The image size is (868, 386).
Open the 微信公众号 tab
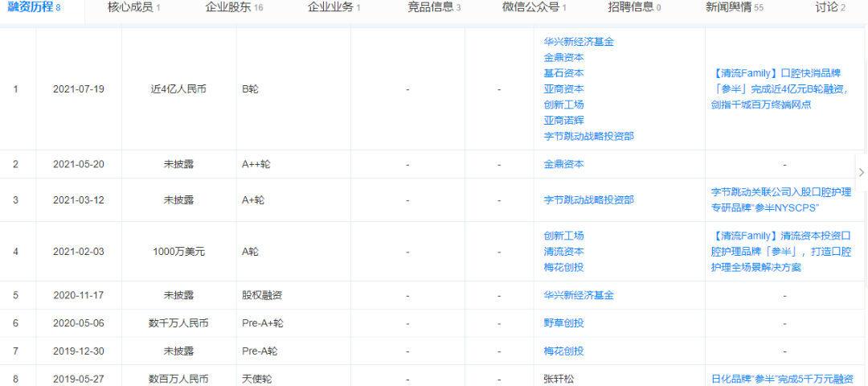(534, 7)
